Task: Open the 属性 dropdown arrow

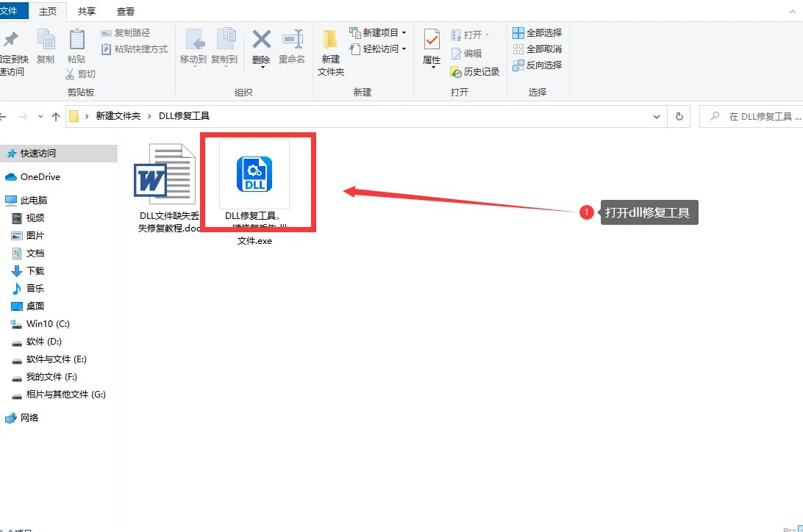Action: (x=432, y=68)
